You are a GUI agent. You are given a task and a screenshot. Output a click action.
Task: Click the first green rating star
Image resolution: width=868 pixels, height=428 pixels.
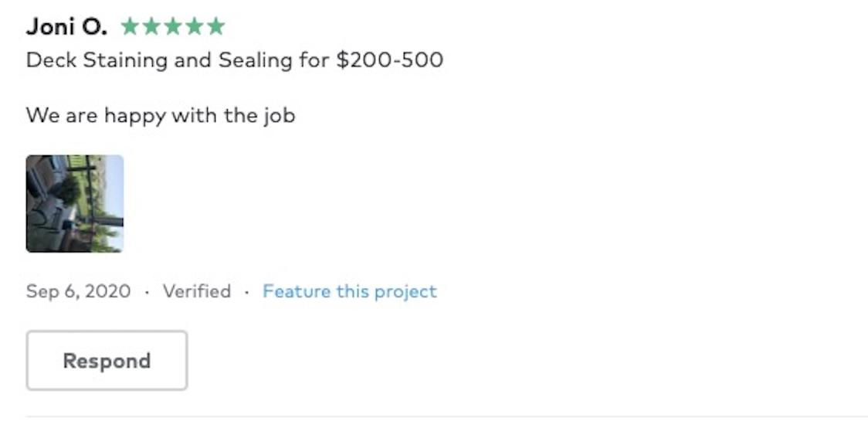(x=130, y=27)
